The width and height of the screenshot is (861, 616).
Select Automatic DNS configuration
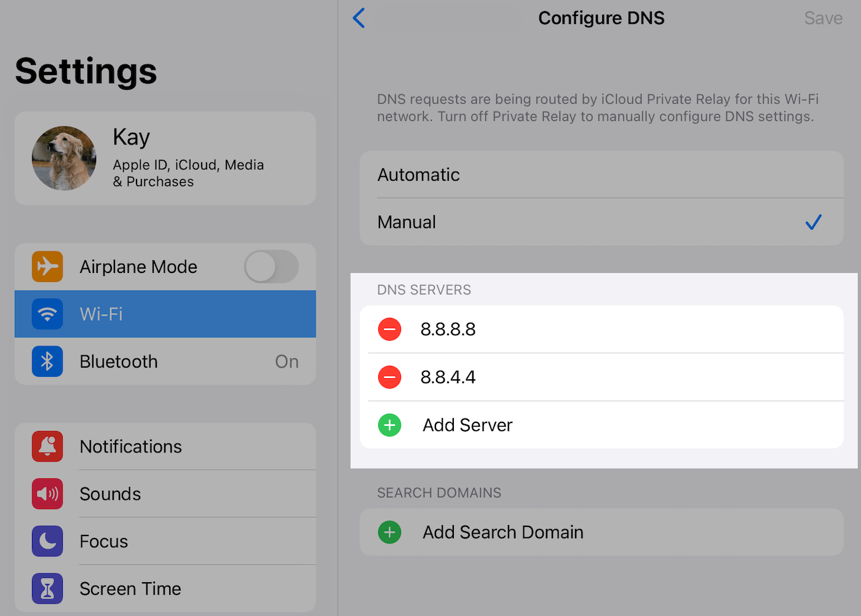click(x=418, y=175)
